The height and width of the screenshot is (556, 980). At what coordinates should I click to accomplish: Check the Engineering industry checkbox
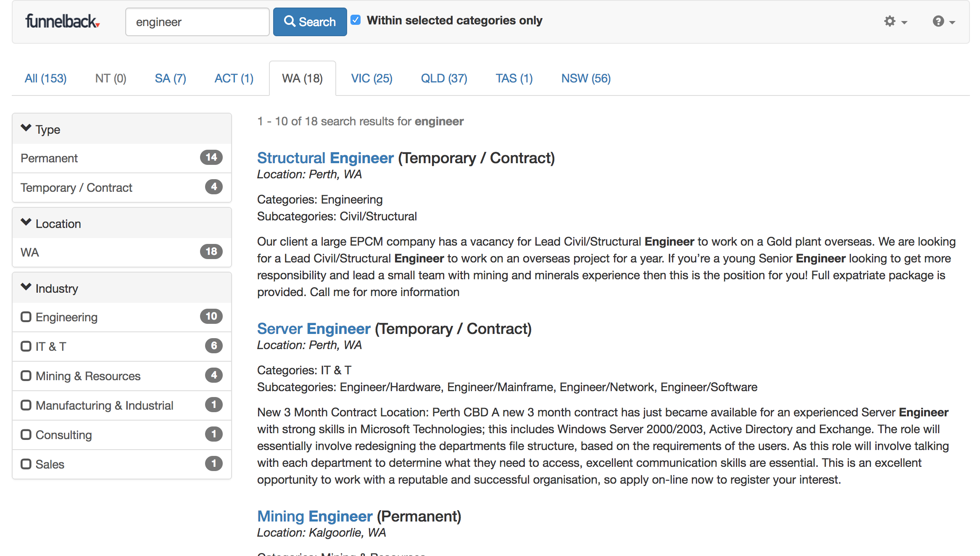click(x=26, y=317)
